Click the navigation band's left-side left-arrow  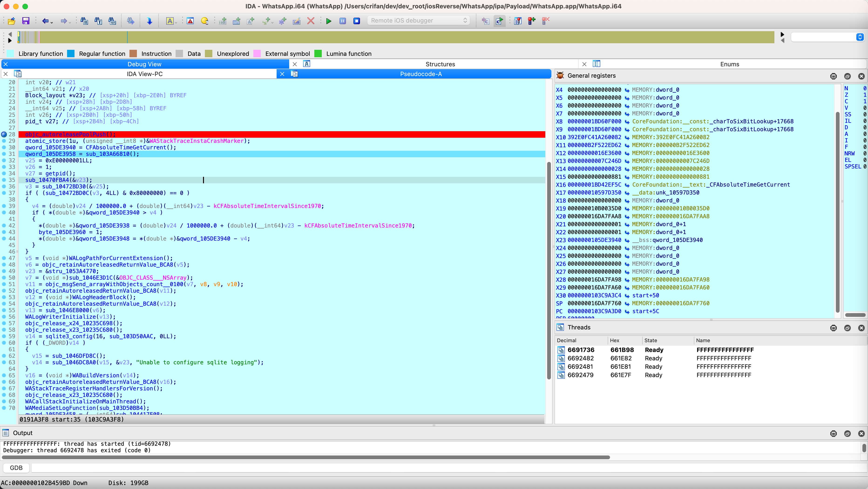click(10, 34)
